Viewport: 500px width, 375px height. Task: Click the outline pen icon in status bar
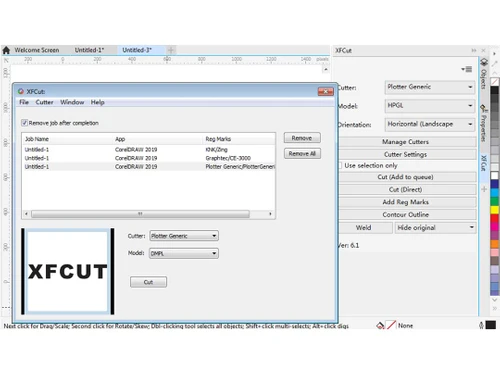pyautogui.click(x=481, y=325)
